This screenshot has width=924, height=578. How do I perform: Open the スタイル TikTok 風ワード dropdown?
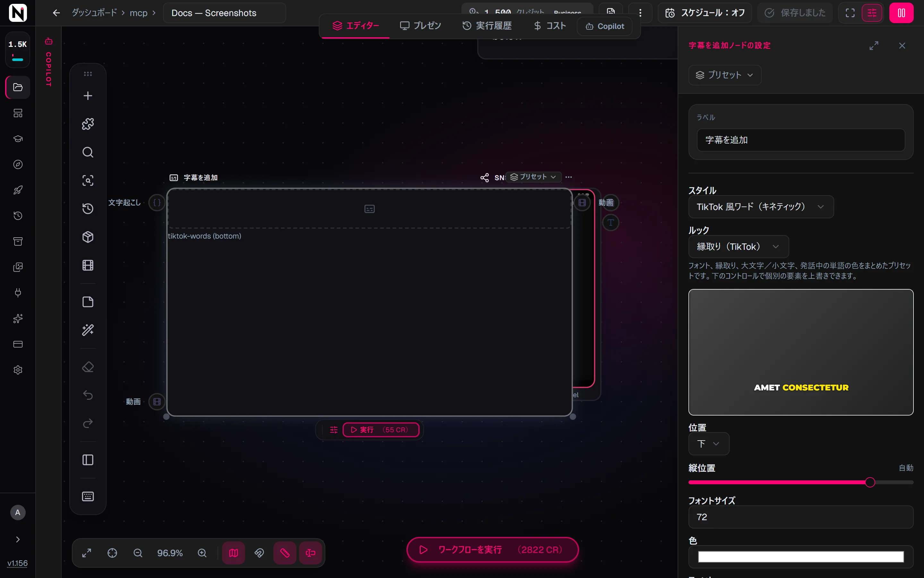coord(761,207)
